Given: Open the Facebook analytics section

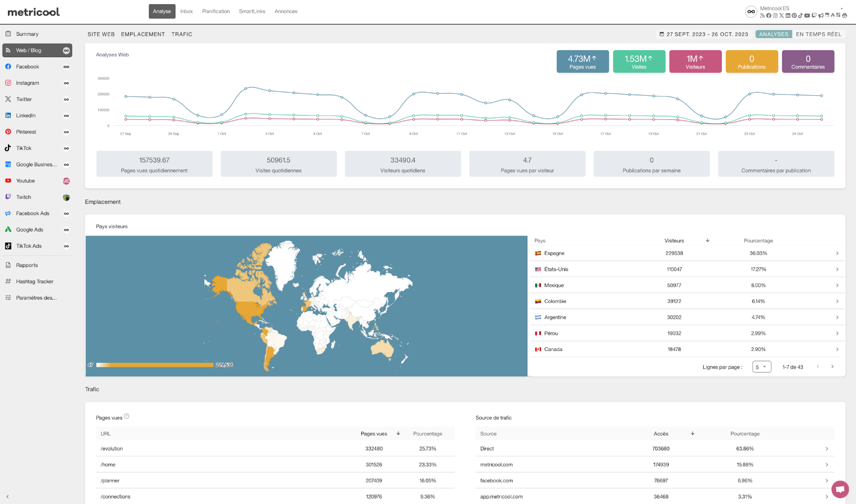Looking at the screenshot, I should click(x=37, y=67).
